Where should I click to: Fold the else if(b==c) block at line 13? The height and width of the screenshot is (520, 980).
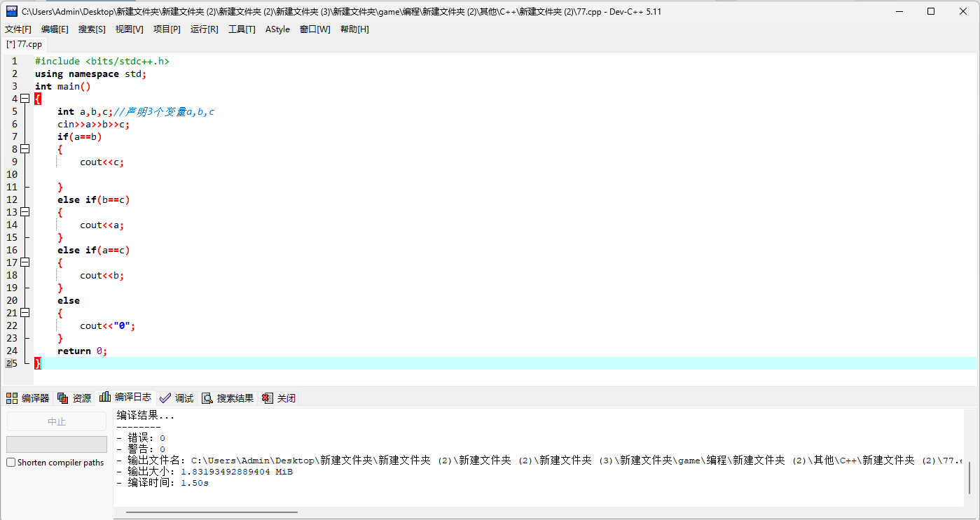pos(25,212)
